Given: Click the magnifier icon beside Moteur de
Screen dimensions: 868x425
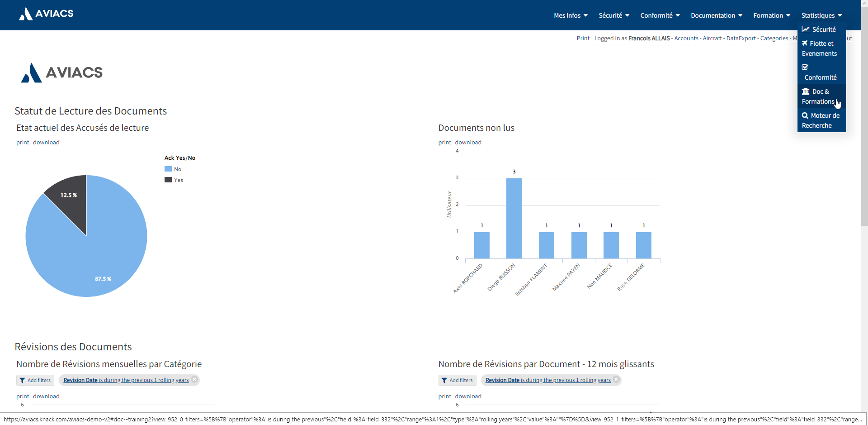Looking at the screenshot, I should (x=805, y=115).
